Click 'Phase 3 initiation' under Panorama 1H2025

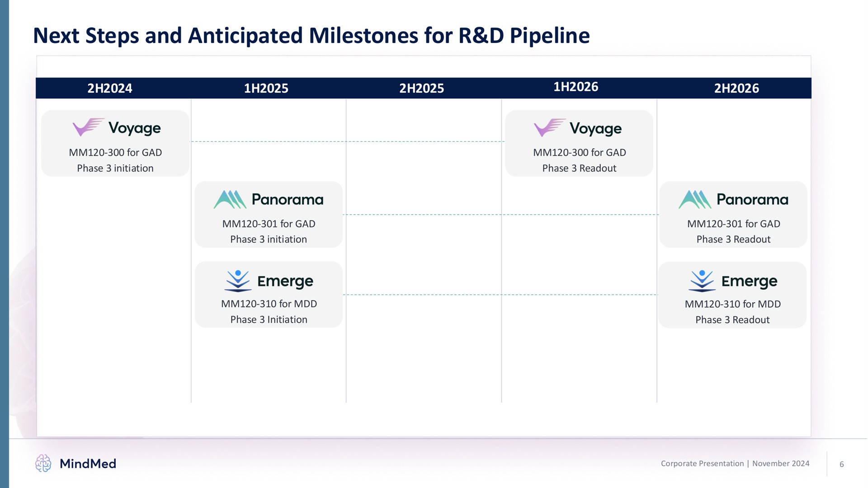click(x=269, y=239)
